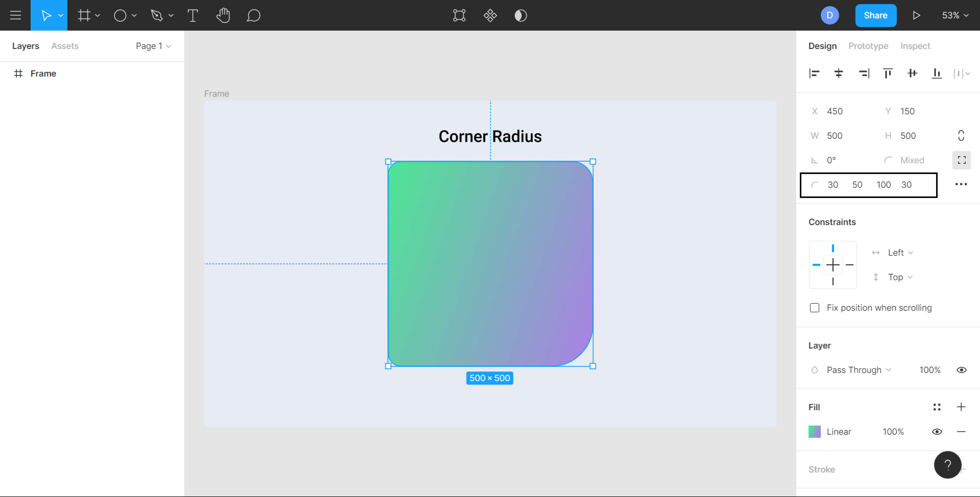Click the align left icon
The image size is (980, 497).
pyautogui.click(x=814, y=73)
